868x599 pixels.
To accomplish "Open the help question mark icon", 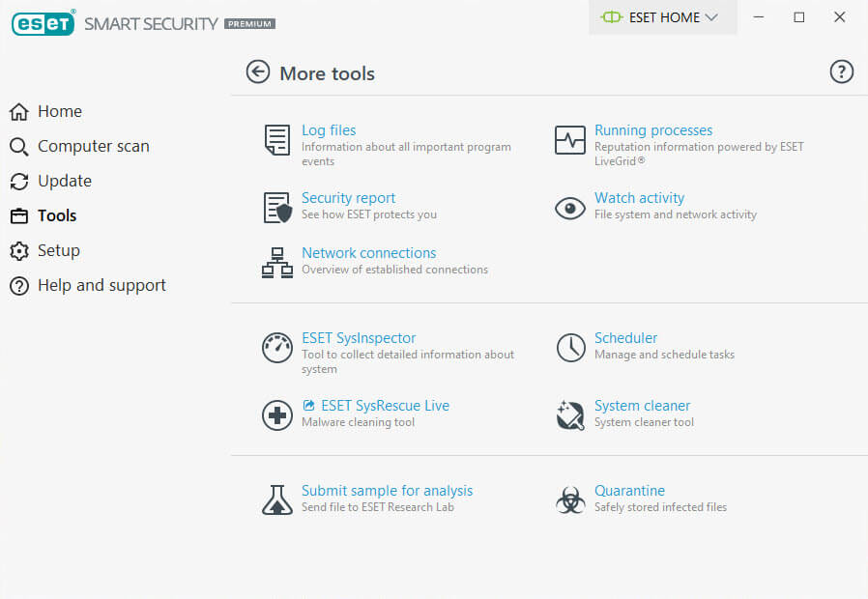I will [x=842, y=71].
